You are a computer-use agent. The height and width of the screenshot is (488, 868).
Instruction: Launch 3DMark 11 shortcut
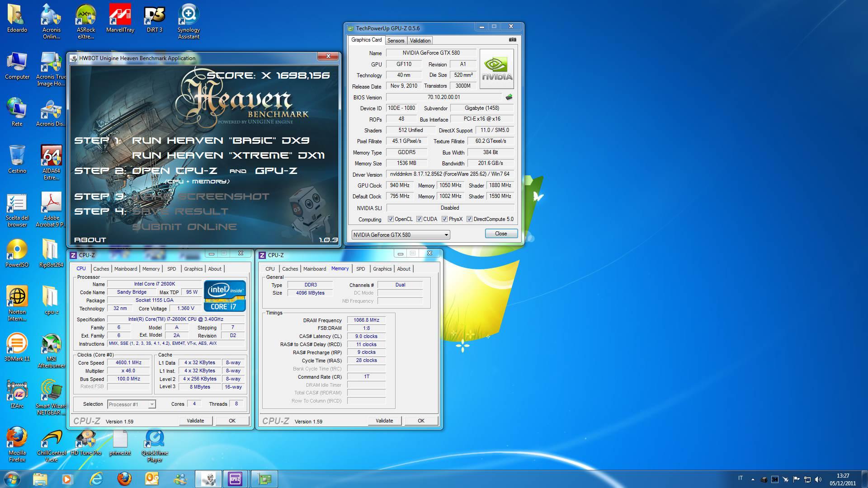pyautogui.click(x=17, y=347)
